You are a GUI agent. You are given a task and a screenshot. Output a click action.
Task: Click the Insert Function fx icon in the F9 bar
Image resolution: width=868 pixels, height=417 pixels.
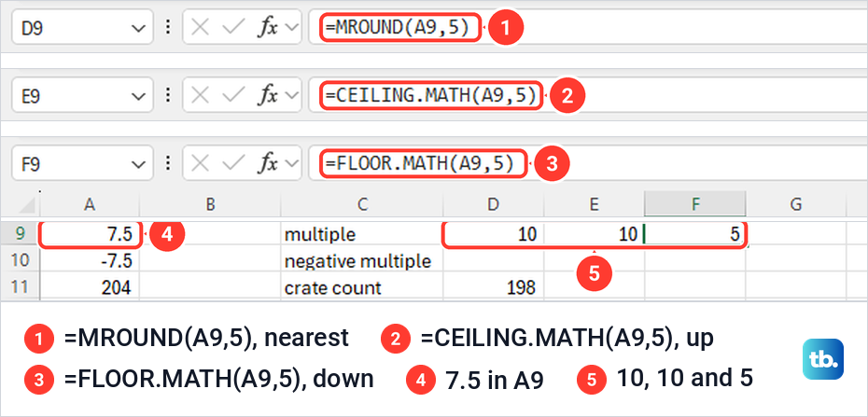267,163
